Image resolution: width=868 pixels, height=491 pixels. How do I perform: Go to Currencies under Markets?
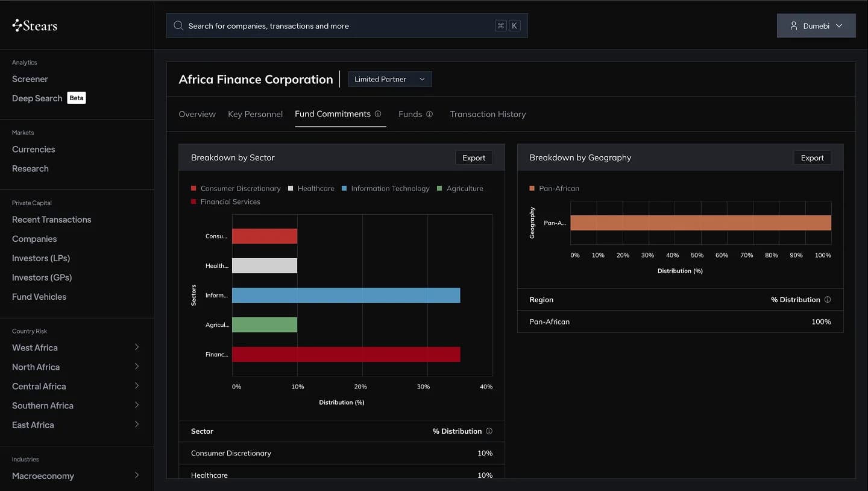coord(34,149)
